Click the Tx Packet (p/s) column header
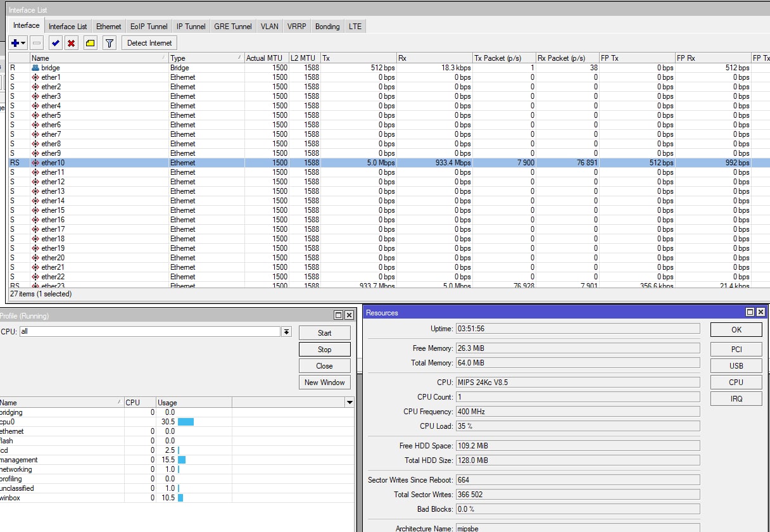The width and height of the screenshot is (770, 532). (x=504, y=58)
